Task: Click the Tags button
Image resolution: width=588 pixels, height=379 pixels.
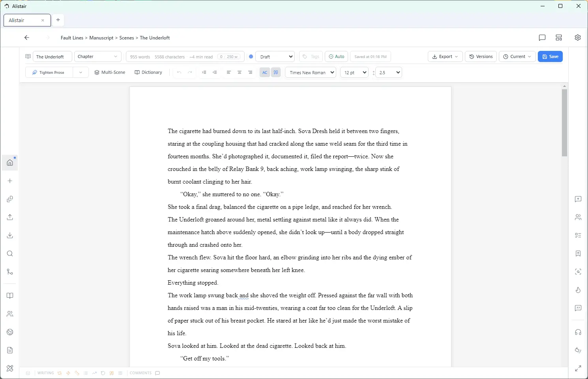Action: click(311, 56)
